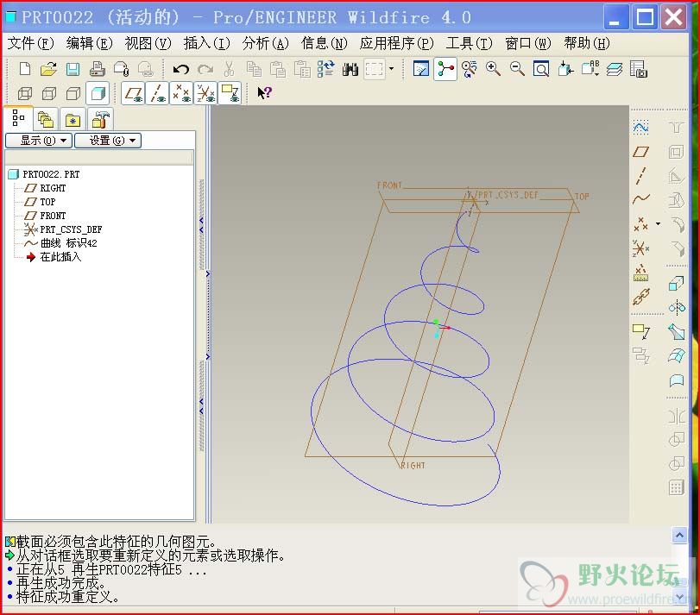Open the 帮助(H) menu
Image resolution: width=700 pixels, height=615 pixels.
coord(587,43)
